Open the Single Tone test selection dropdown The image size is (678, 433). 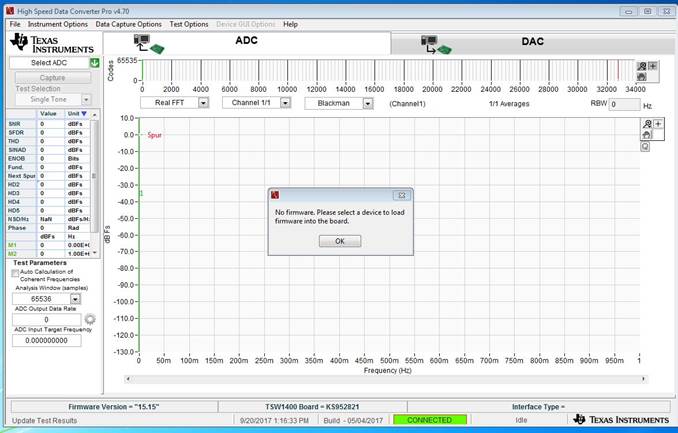click(86, 99)
